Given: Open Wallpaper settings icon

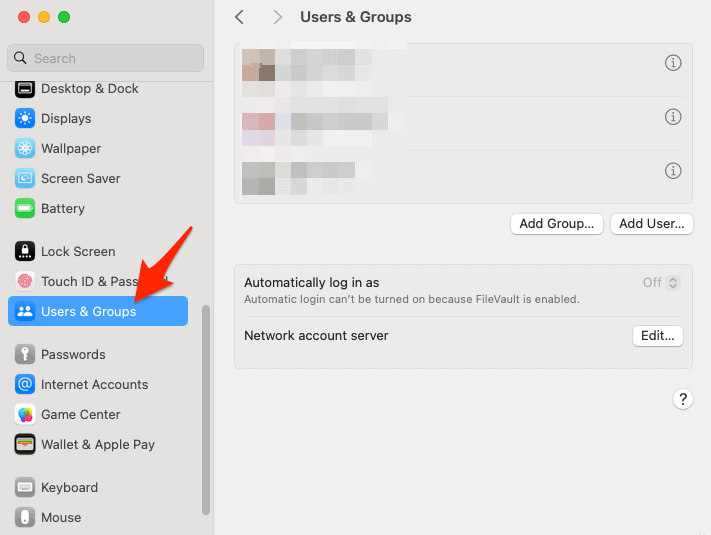Looking at the screenshot, I should 25,149.
